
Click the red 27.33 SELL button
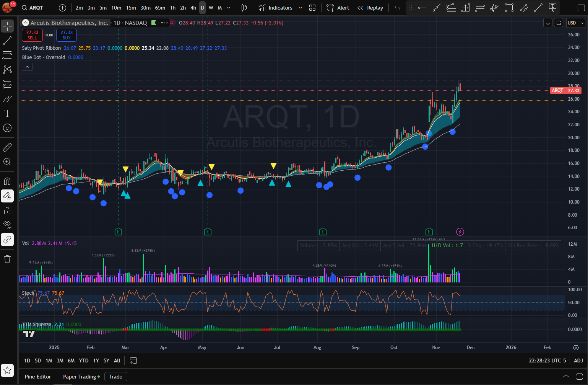coord(32,35)
